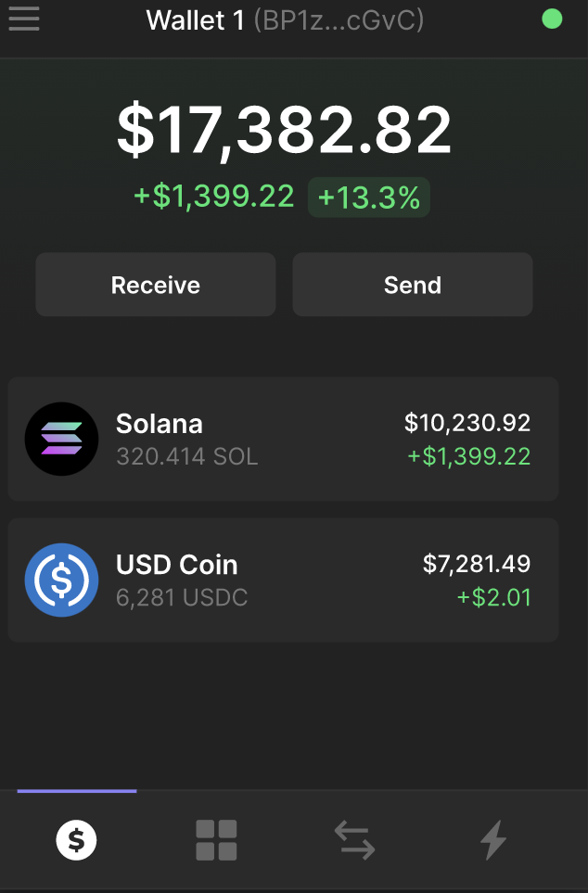Click the +$1,399.22 portfolio gain text
This screenshot has width=588, height=893.
tap(213, 196)
